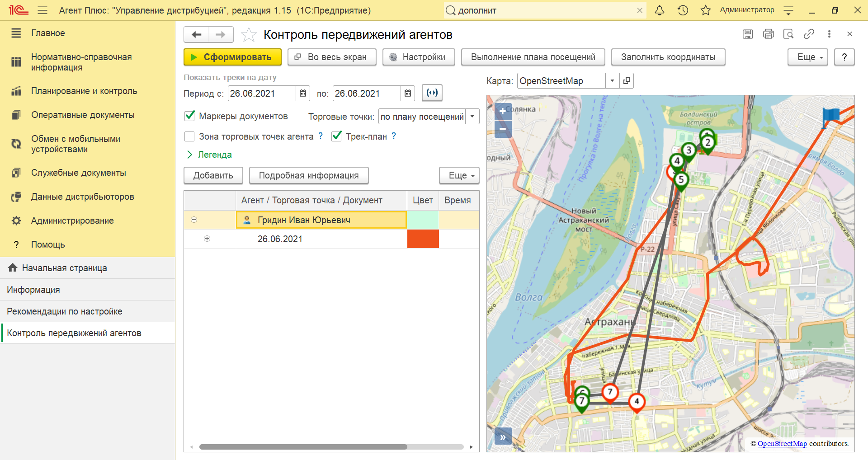This screenshot has width=868, height=460.
Task: Clear the search field text
Action: [x=640, y=10]
